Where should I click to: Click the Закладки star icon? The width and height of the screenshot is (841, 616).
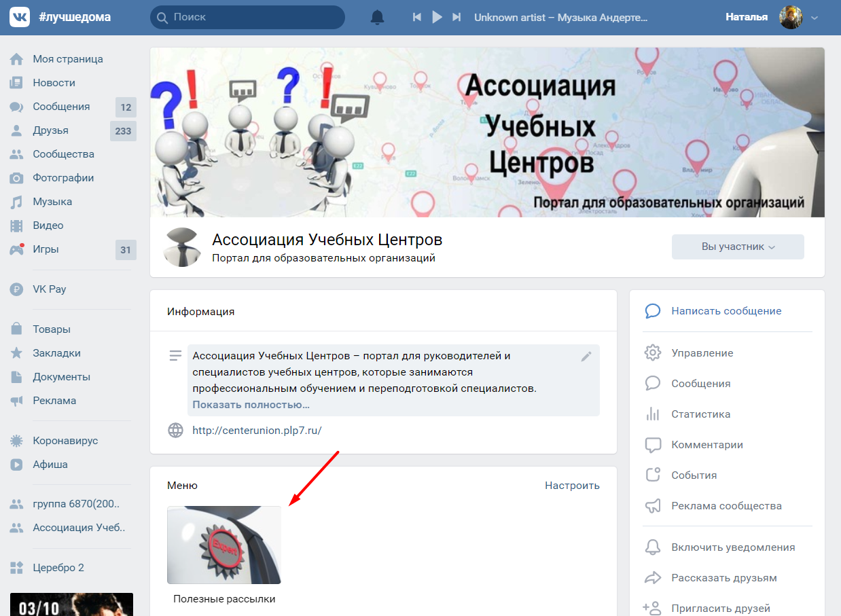coord(17,353)
